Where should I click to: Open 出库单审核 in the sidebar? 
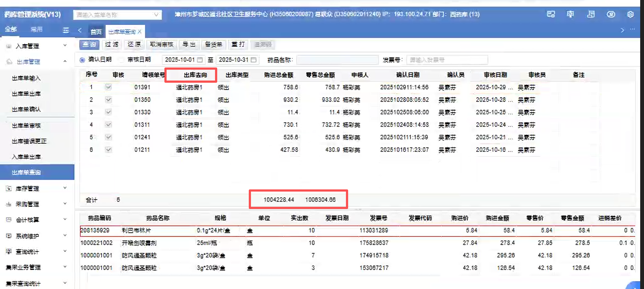pyautogui.click(x=26, y=126)
